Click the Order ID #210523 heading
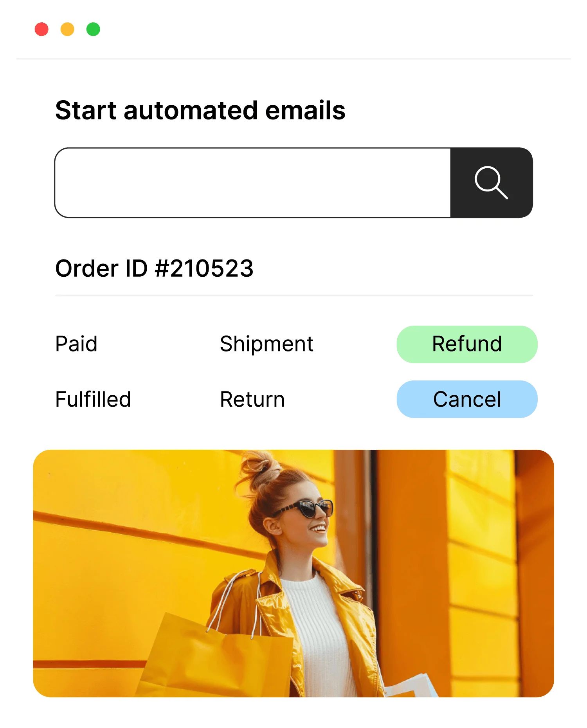Screen dimensions: 587x728 pos(155,268)
